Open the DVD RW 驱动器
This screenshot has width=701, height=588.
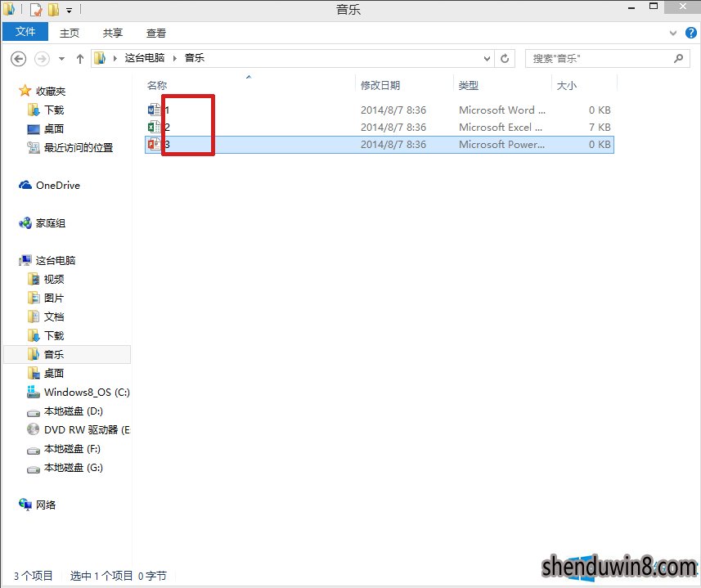[79, 430]
